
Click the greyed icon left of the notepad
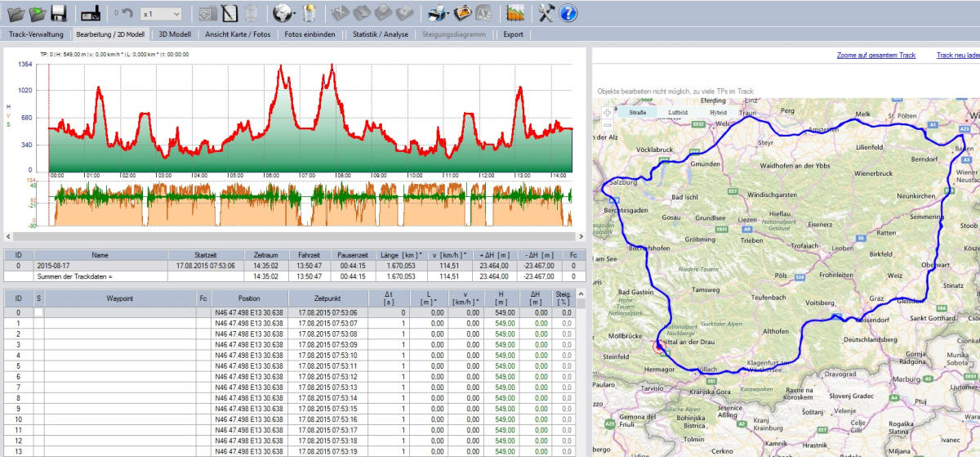click(x=208, y=13)
